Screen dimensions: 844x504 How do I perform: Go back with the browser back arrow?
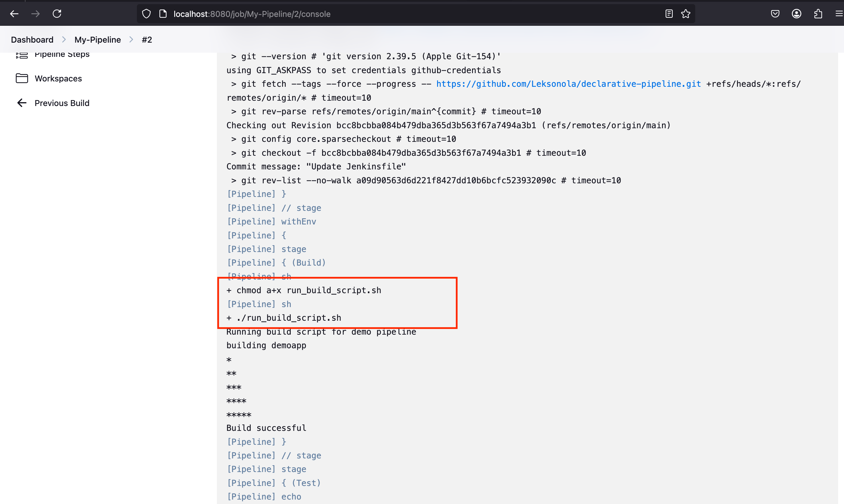[x=14, y=14]
